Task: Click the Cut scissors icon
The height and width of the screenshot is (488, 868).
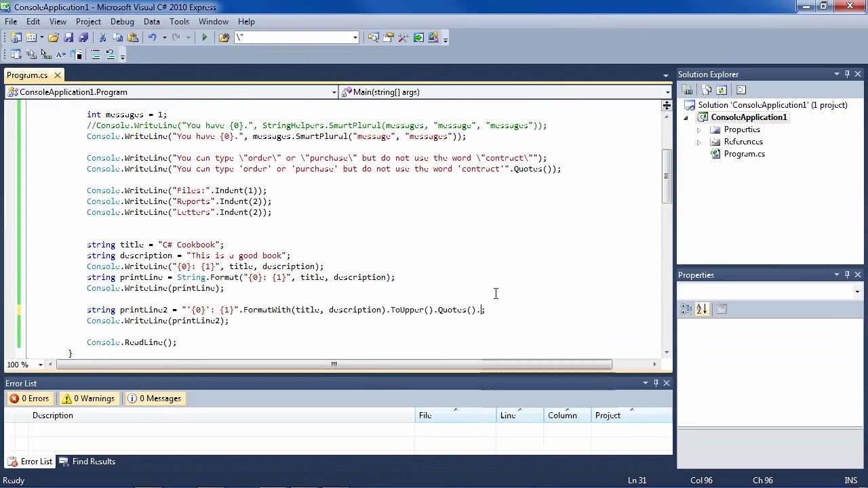Action: (x=102, y=38)
